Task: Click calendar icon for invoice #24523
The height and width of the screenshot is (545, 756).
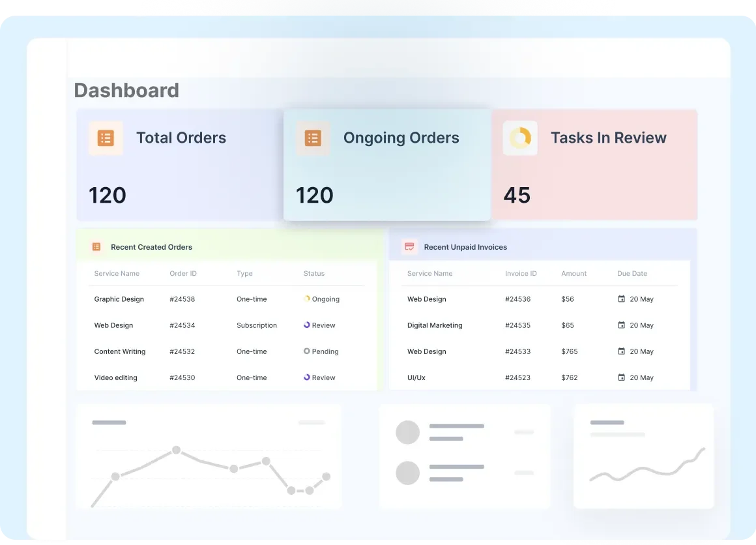Action: point(621,377)
